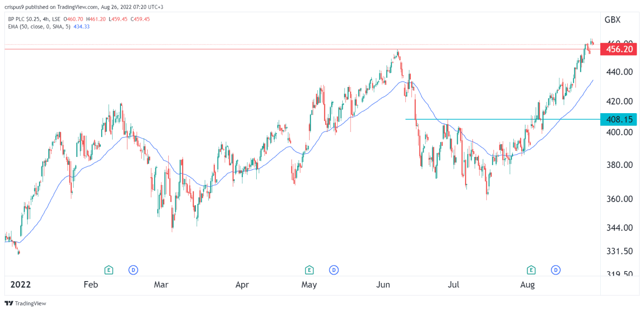Screen dimensions: 644x311
Task: Click the GBX currency label
Action: (612, 20)
